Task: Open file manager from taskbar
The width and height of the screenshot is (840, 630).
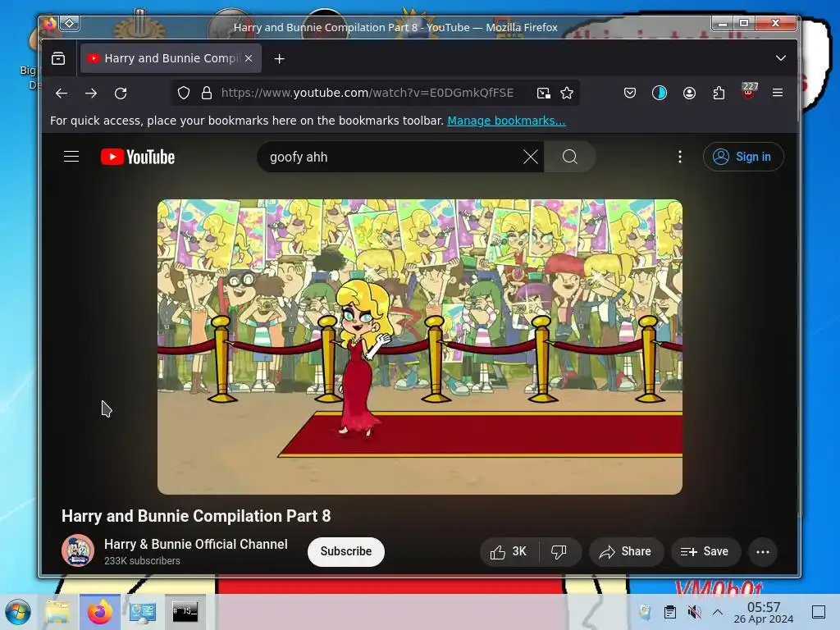Action: (57, 612)
